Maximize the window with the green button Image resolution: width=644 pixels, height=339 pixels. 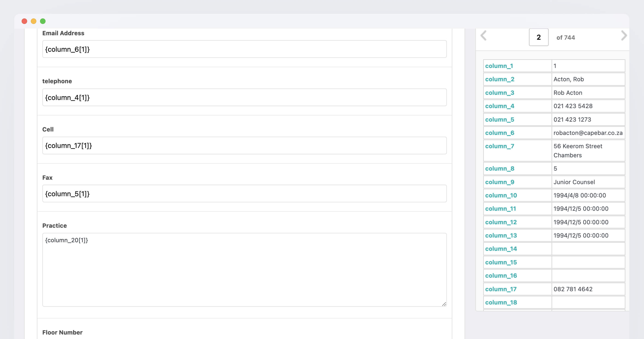(43, 21)
